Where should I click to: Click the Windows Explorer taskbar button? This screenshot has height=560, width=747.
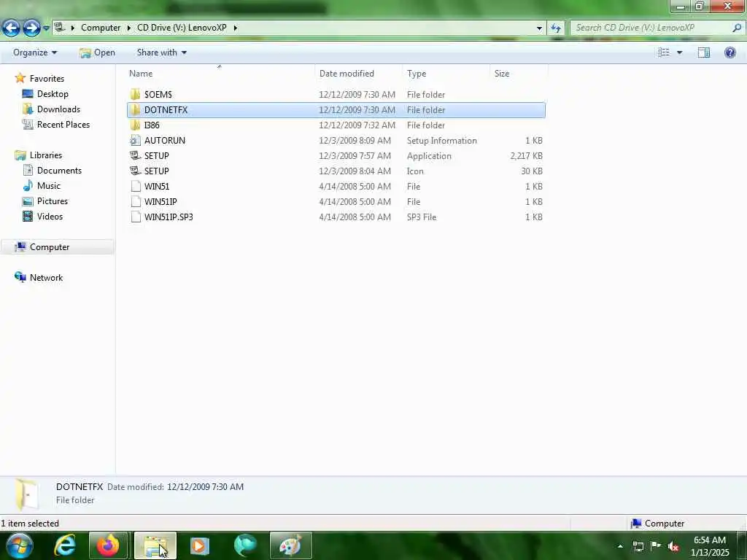pos(155,545)
